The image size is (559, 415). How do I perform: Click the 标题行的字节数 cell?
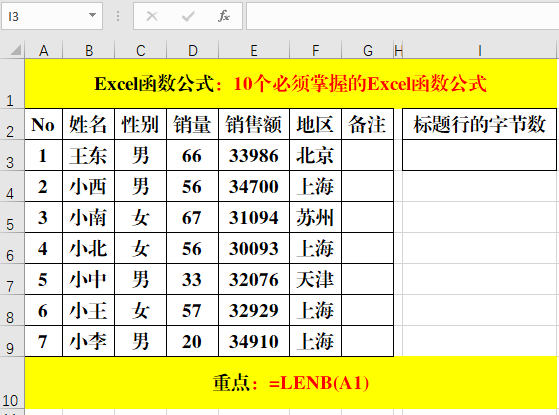pyautogui.click(x=479, y=124)
